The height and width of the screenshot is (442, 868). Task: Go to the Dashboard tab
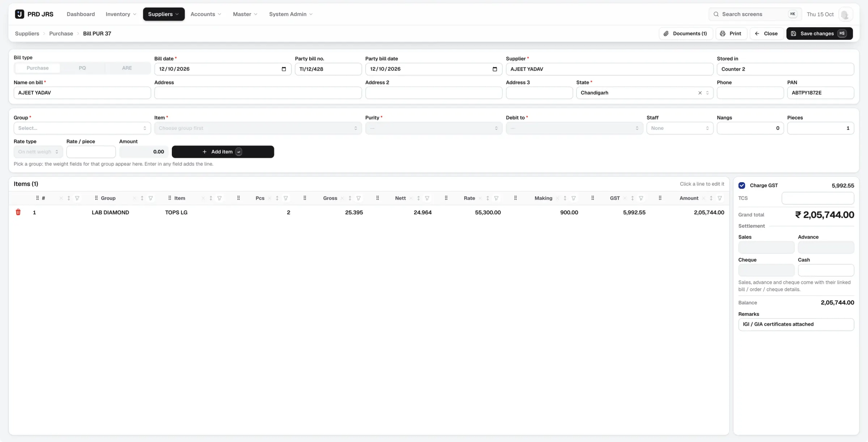pos(81,14)
